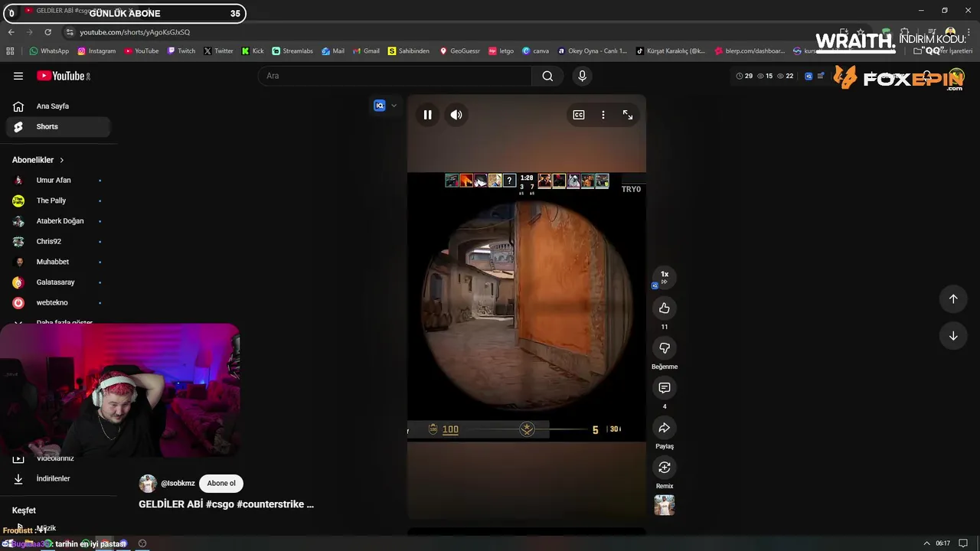Change playback speed with the 1x button
Image resolution: width=980 pixels, height=551 pixels.
665,277
